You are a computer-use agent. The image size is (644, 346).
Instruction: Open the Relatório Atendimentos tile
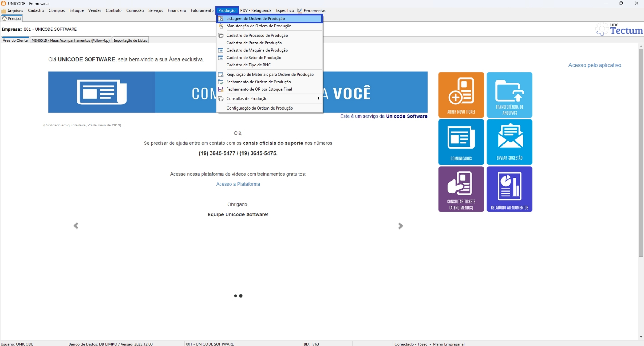[509, 189]
